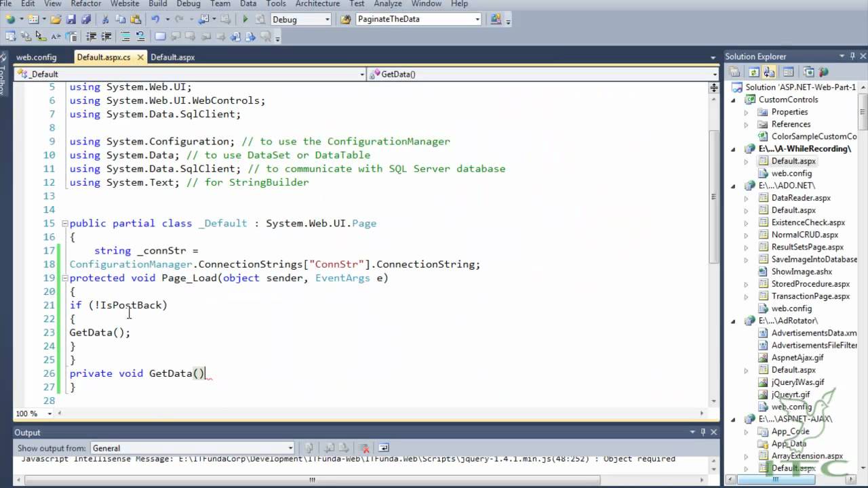Click the Undo arrow icon
This screenshot has height=488, width=868.
coord(155,19)
